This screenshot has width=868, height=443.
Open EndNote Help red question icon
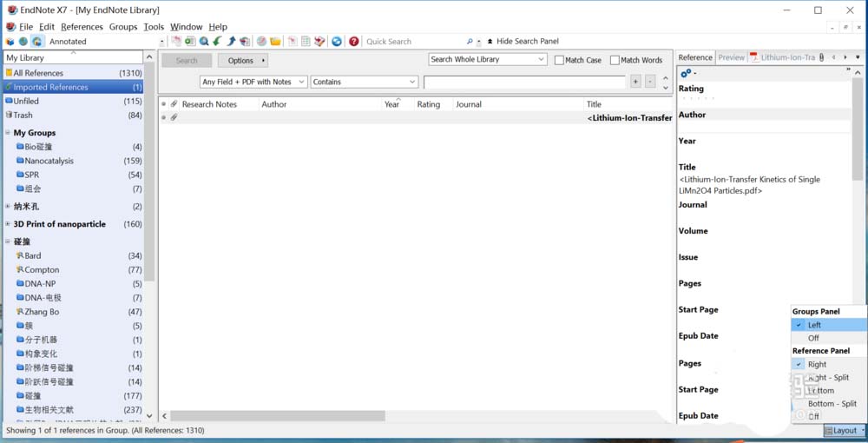[x=354, y=42]
